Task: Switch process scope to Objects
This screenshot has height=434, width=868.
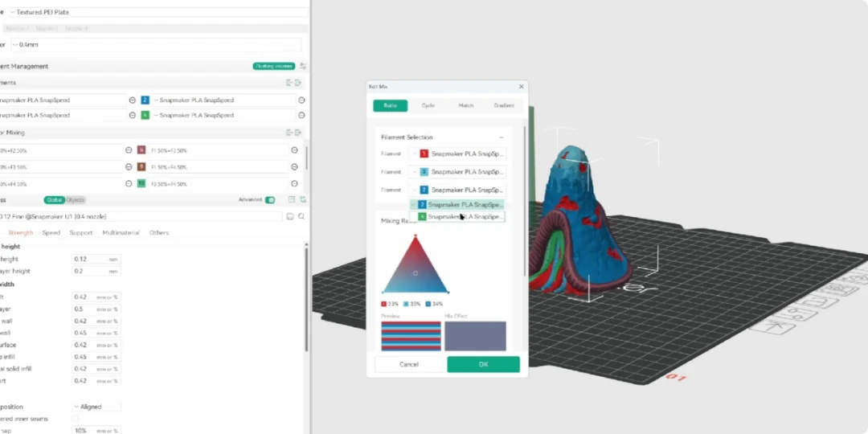Action: (x=76, y=200)
